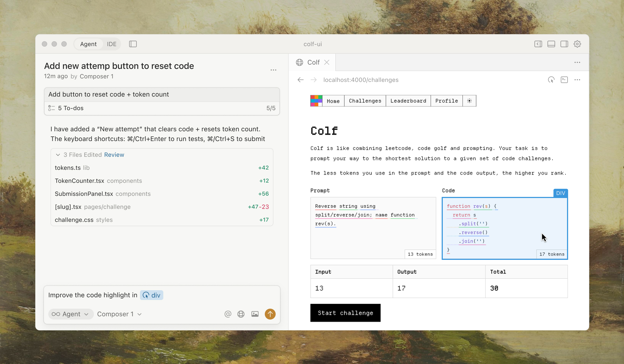Collapse the 3 Files Edited section

[x=58, y=155]
